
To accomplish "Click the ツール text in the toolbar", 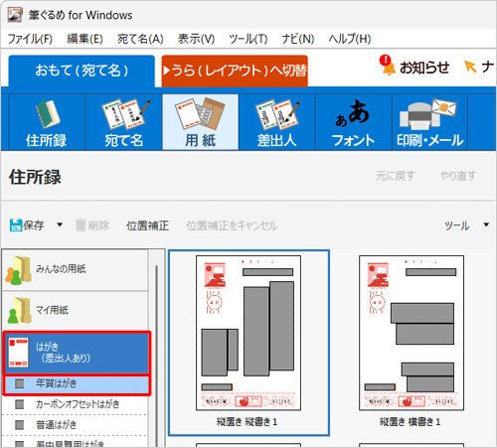I will coord(457,225).
